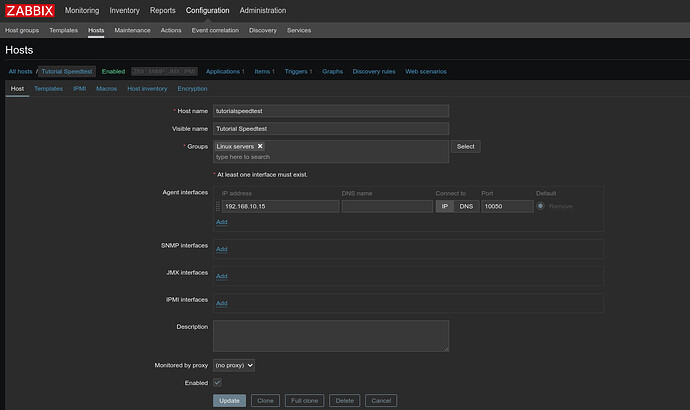Add a JMX interface
The image size is (690, 410).
(222, 276)
